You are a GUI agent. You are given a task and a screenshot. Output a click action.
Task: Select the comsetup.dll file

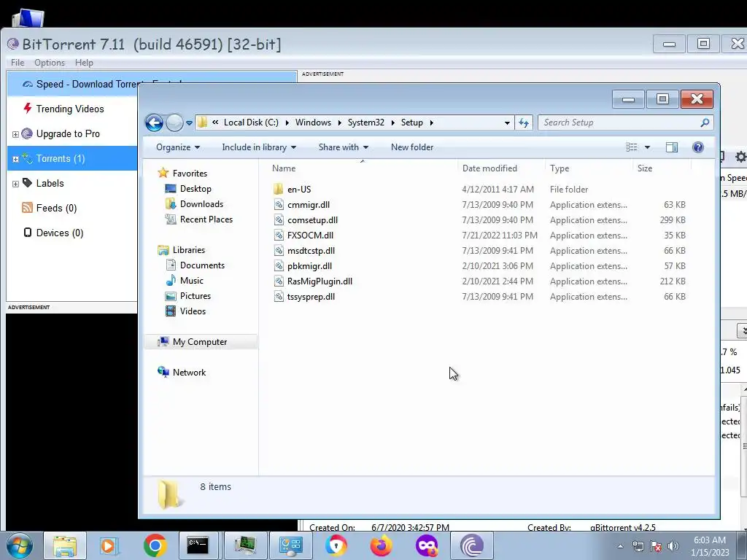coord(312,220)
